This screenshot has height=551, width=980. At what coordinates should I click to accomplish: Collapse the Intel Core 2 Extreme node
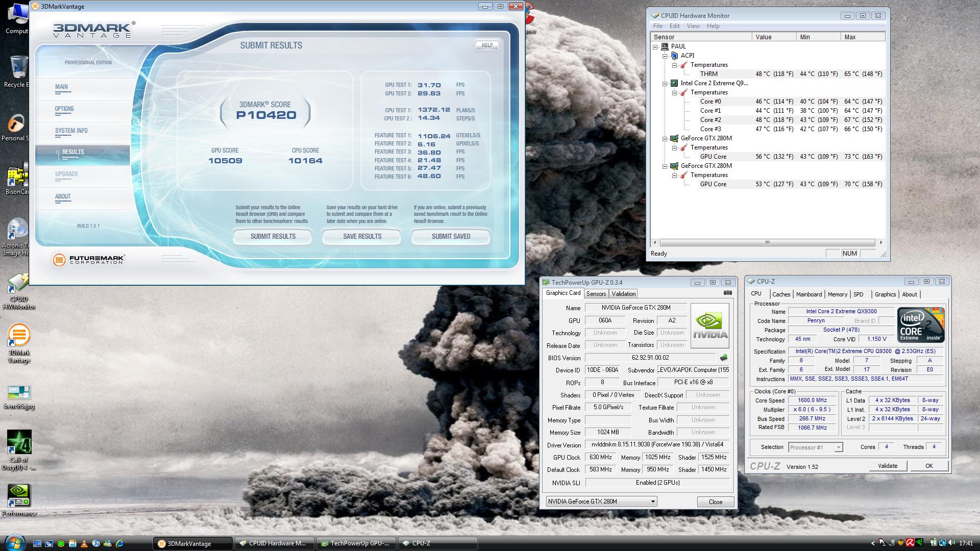[x=665, y=83]
